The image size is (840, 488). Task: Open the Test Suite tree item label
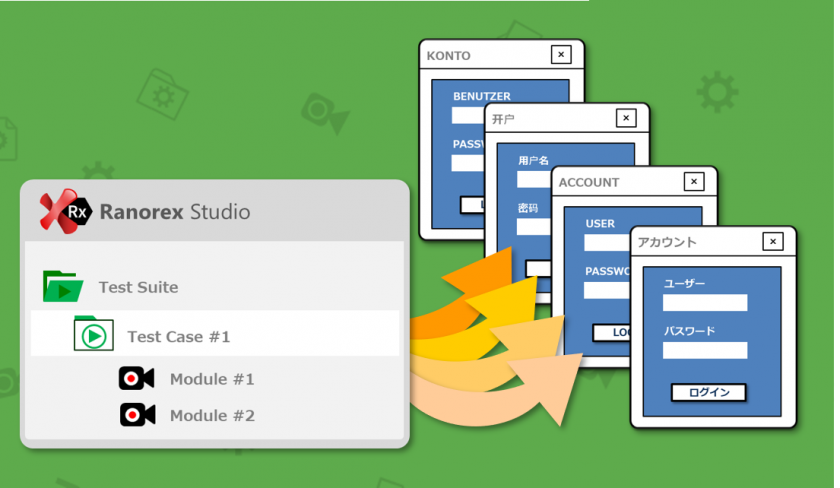(138, 288)
